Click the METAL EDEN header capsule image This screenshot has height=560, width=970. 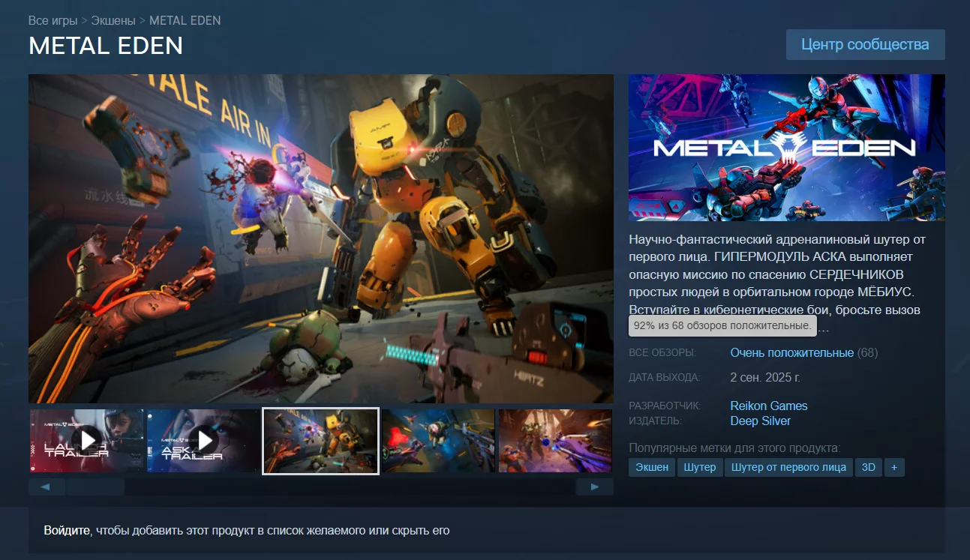(787, 148)
